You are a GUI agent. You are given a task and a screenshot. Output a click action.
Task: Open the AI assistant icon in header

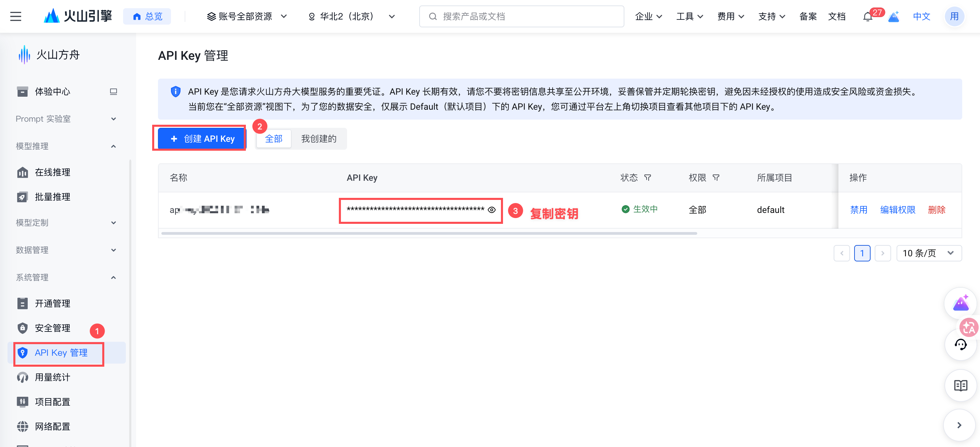(893, 17)
